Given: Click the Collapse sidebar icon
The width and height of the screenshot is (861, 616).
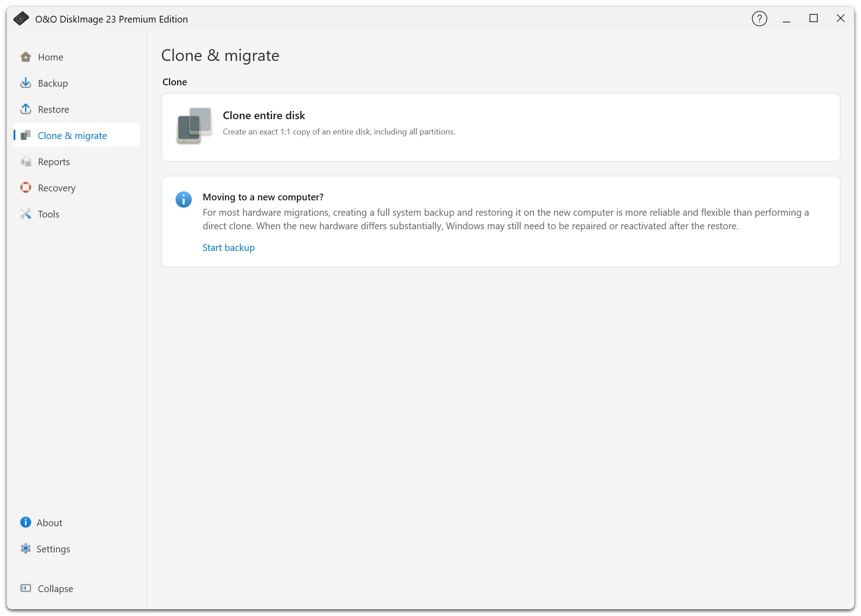Looking at the screenshot, I should (26, 588).
